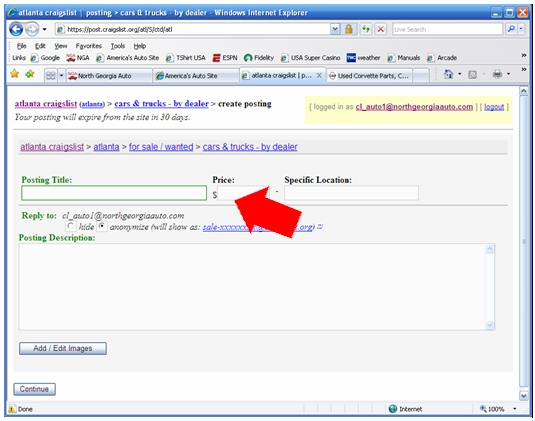Open the Help menu

coord(140,46)
